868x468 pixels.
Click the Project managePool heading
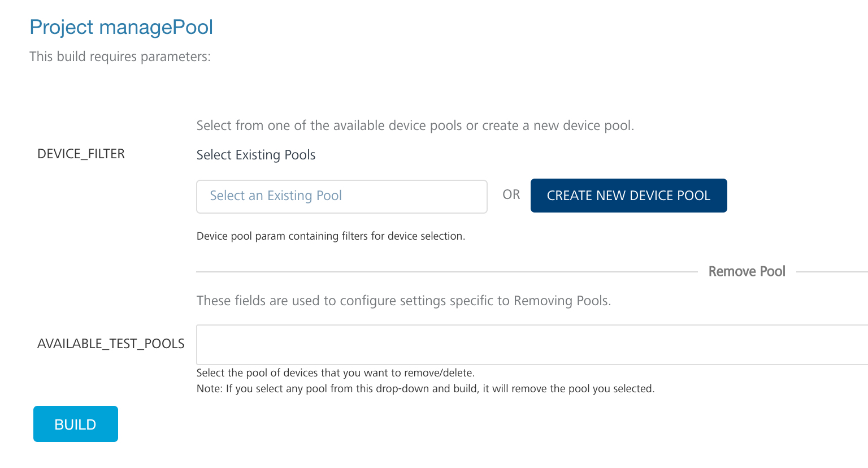point(121,27)
